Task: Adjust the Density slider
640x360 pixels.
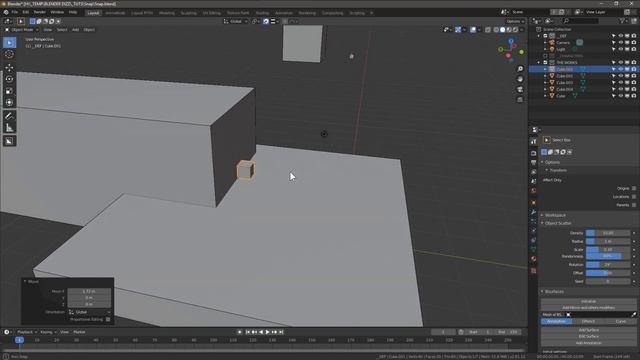Action: pyautogui.click(x=608, y=233)
